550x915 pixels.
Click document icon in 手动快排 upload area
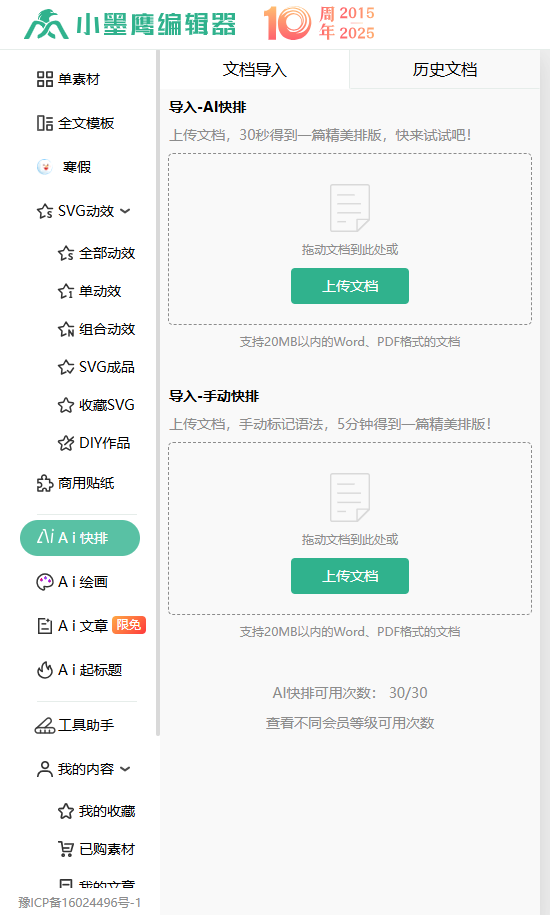pos(350,497)
